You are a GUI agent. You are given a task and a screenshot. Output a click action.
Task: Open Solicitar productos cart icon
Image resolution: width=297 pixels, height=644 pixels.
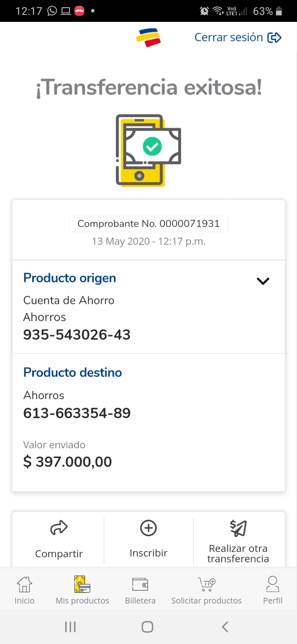pyautogui.click(x=206, y=585)
